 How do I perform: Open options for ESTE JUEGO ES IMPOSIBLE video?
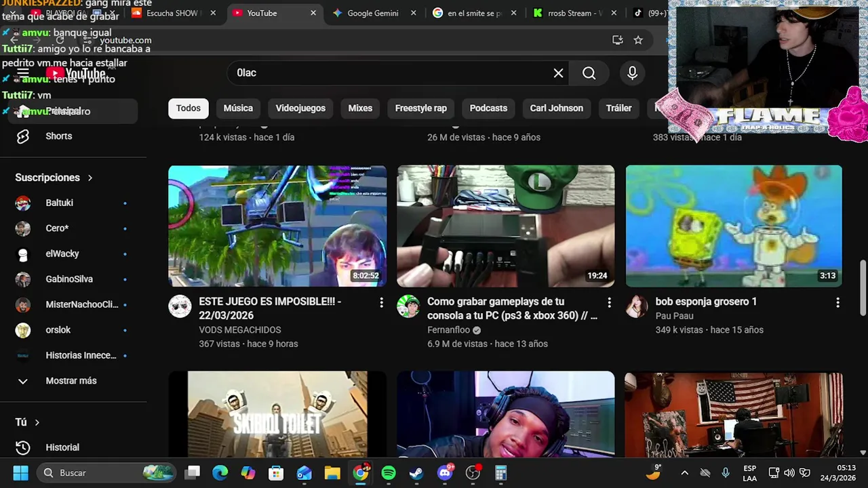(x=381, y=303)
